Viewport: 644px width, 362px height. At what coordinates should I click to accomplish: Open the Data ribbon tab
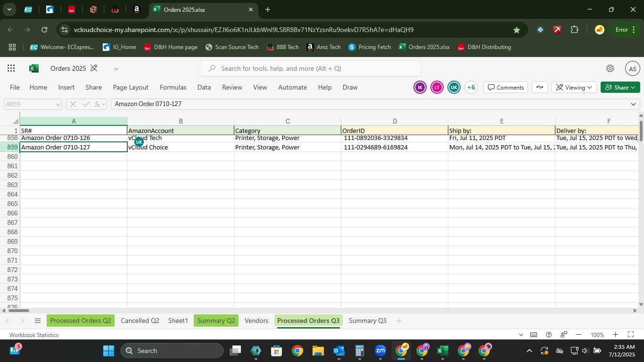point(204,87)
